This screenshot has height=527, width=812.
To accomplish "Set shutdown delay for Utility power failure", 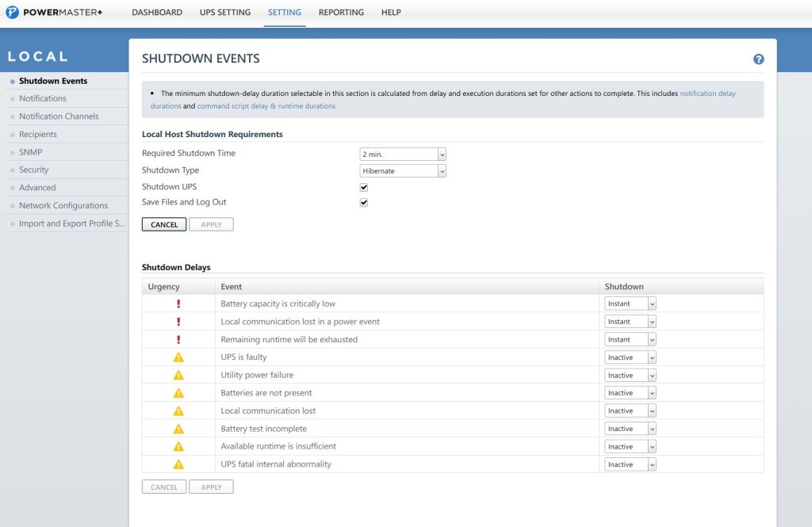I will click(630, 376).
